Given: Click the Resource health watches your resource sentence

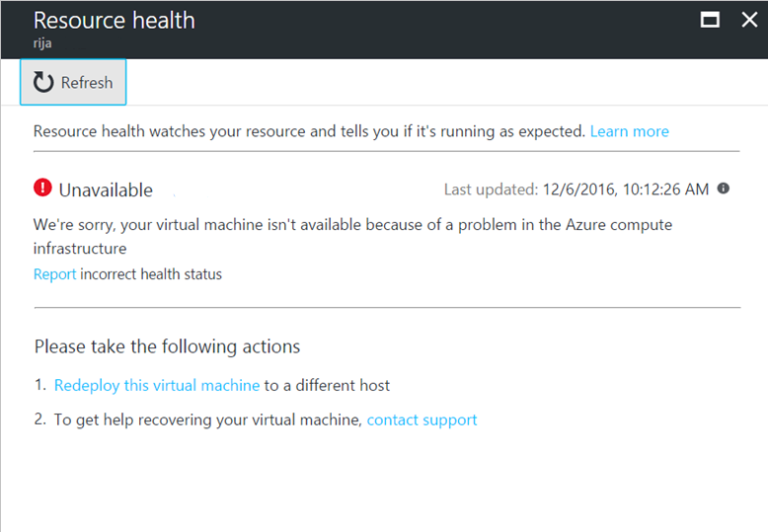Looking at the screenshot, I should tap(310, 131).
